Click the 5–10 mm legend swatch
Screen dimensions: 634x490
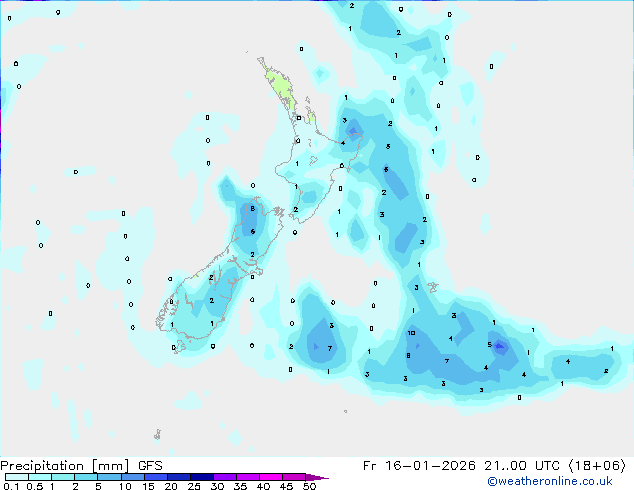point(109,477)
